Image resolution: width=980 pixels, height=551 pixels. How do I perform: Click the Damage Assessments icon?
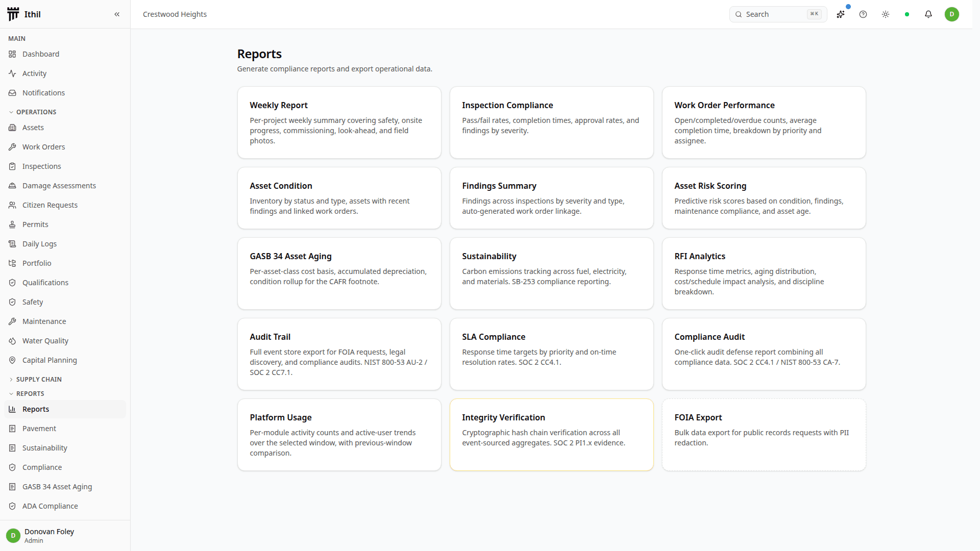pos(12,186)
